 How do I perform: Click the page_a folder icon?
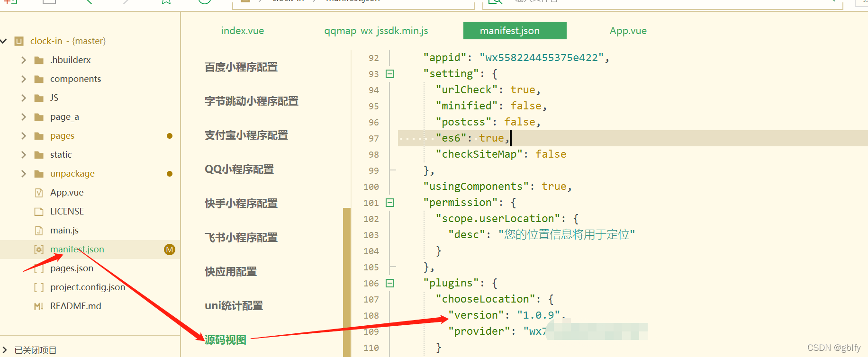[39, 117]
